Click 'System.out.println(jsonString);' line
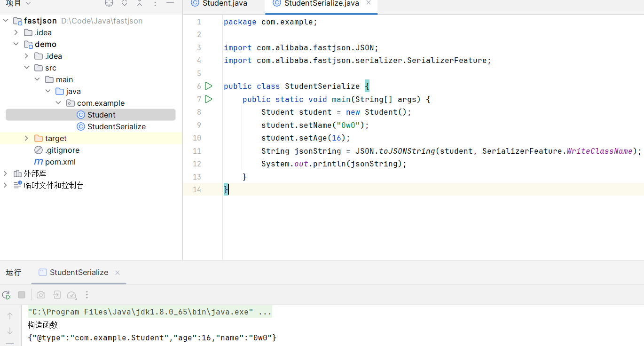Viewport: 644px width, 346px height. click(x=334, y=164)
